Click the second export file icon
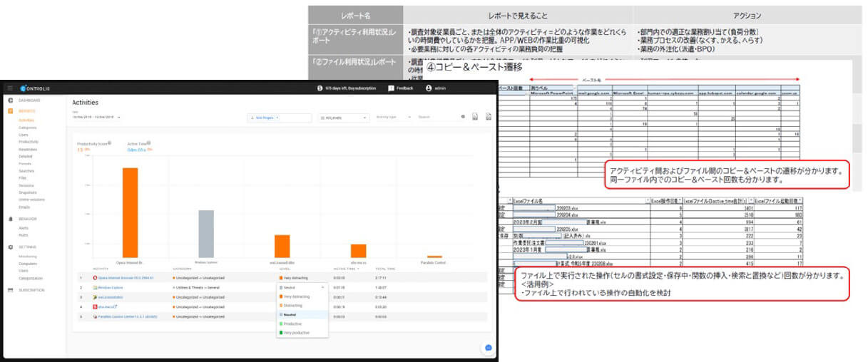Screen dimensions: 868x362 [x=488, y=117]
